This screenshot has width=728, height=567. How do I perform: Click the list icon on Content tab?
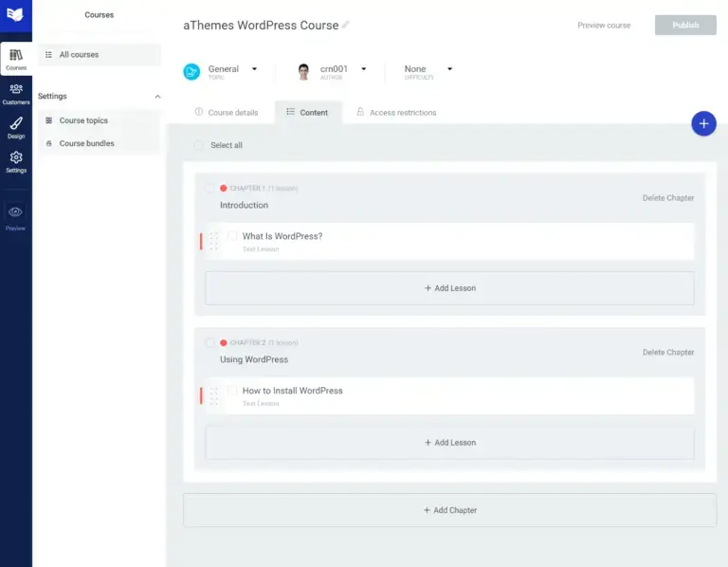pos(291,112)
